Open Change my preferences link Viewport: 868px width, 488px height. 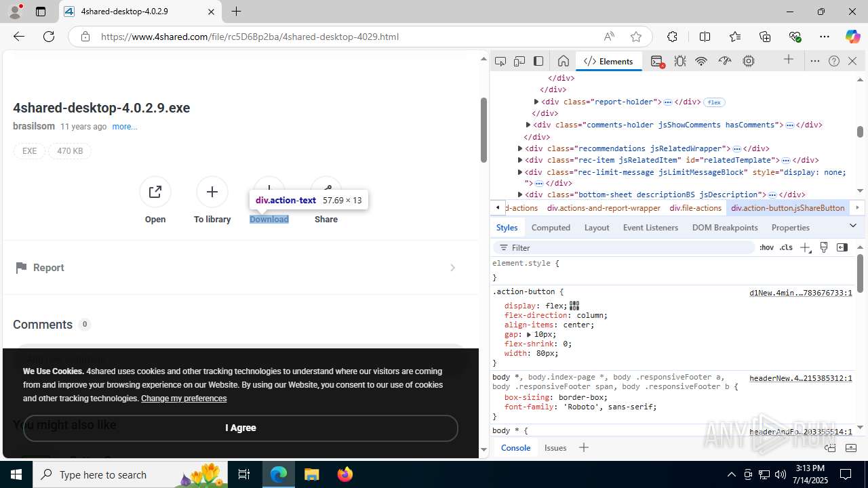[x=184, y=398]
